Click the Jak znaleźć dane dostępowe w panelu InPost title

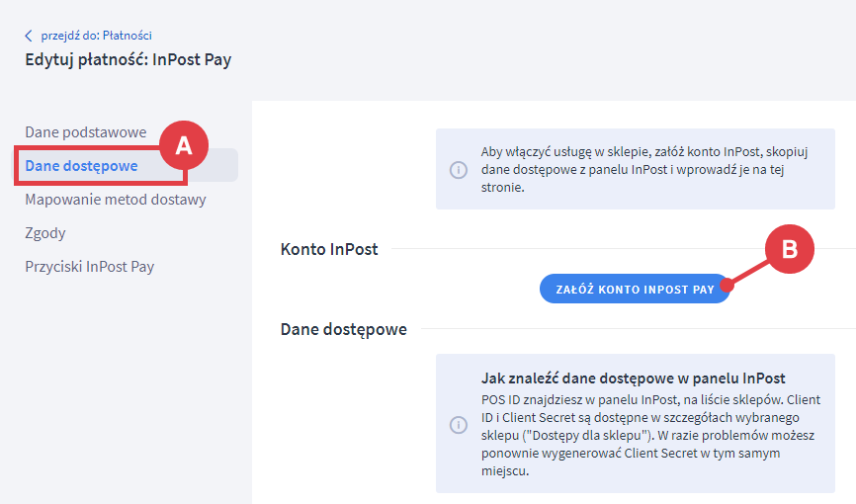pos(633,378)
